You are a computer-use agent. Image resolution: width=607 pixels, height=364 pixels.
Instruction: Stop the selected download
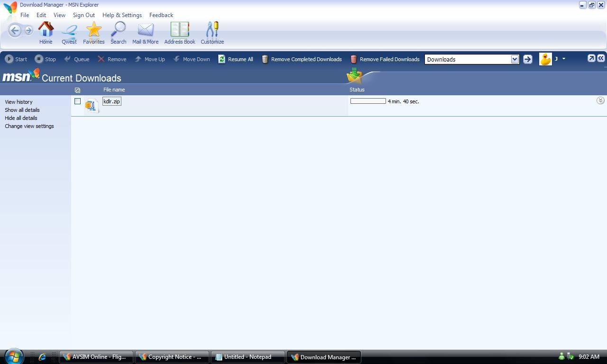(46, 59)
